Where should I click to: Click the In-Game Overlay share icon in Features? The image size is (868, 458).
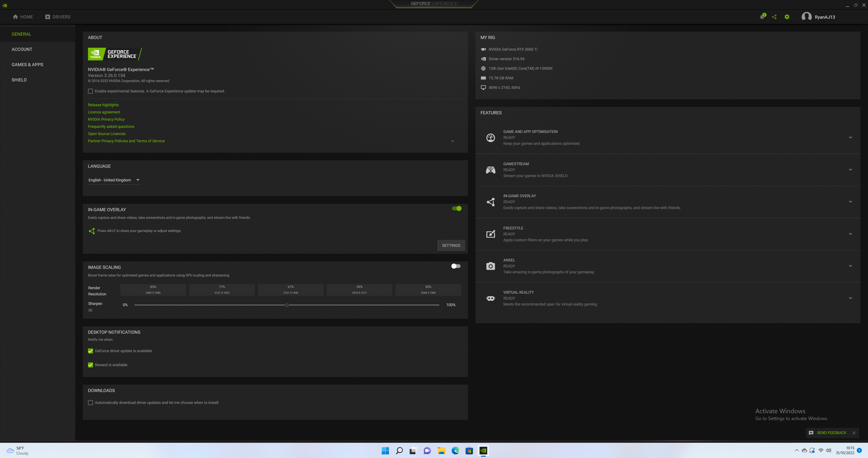pyautogui.click(x=491, y=202)
